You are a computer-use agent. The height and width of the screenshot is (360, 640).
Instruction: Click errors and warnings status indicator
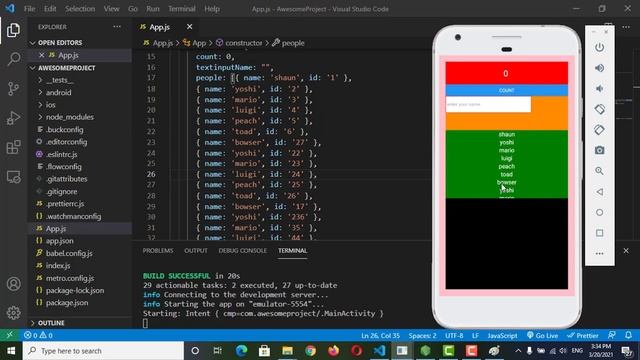point(38,336)
